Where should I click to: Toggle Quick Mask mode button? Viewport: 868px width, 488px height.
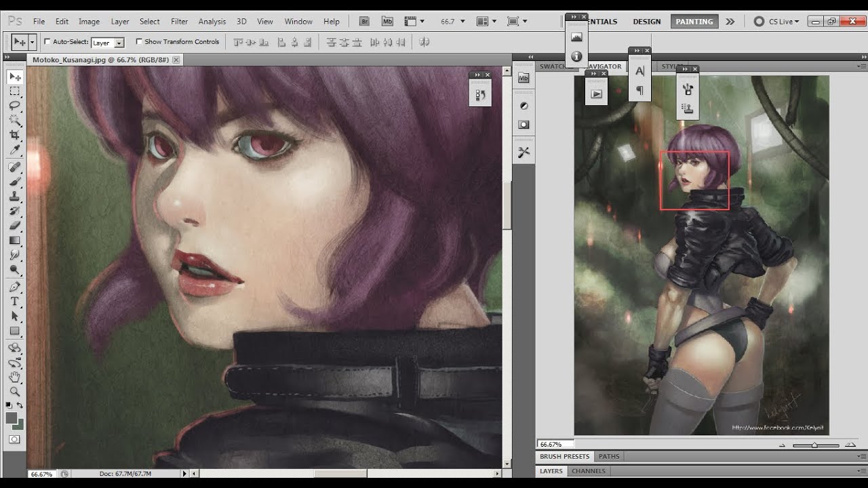coord(14,439)
